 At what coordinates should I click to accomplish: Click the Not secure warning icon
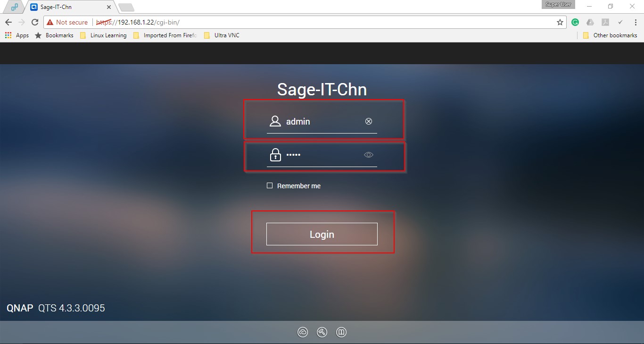pos(50,22)
